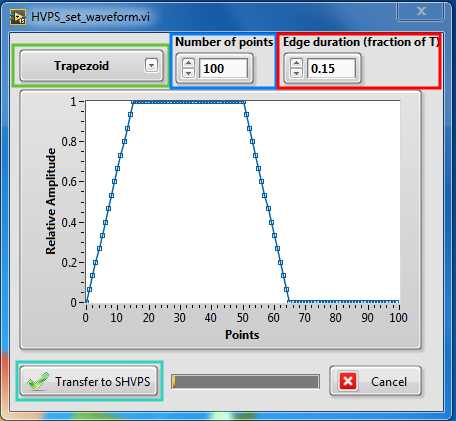
Task: Decrease the Edge duration value
Action: pos(296,72)
